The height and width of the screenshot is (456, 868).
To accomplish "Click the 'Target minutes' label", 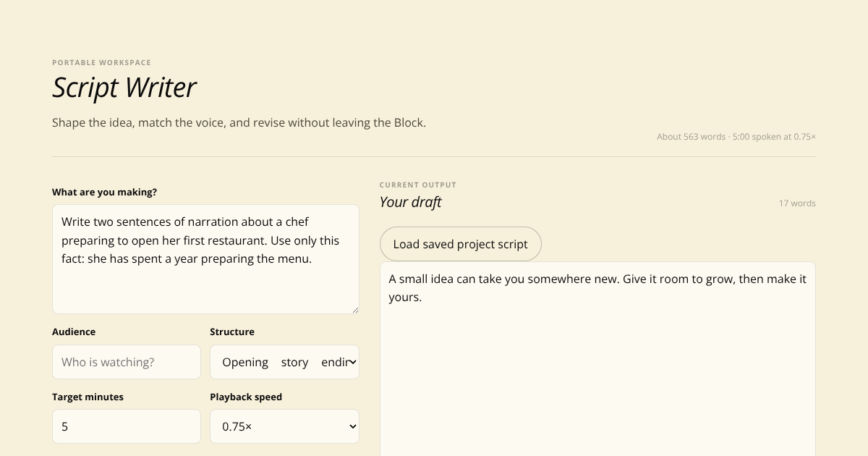I will [88, 397].
